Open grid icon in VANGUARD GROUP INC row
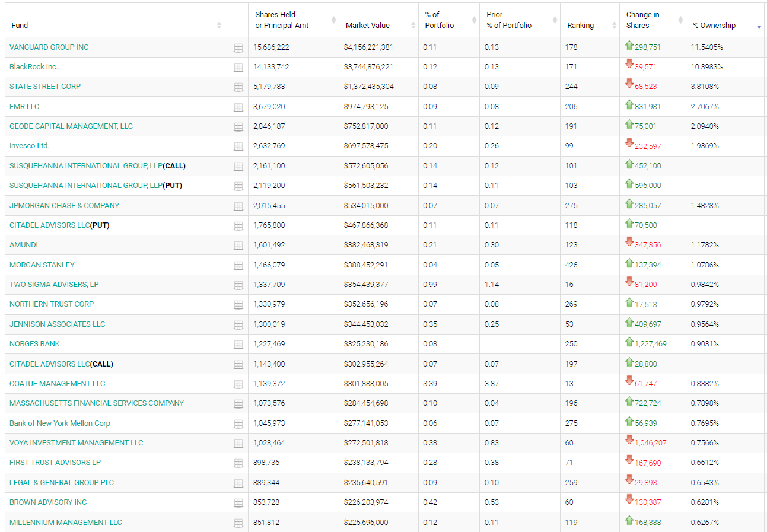This screenshot has width=767, height=532. 238,48
